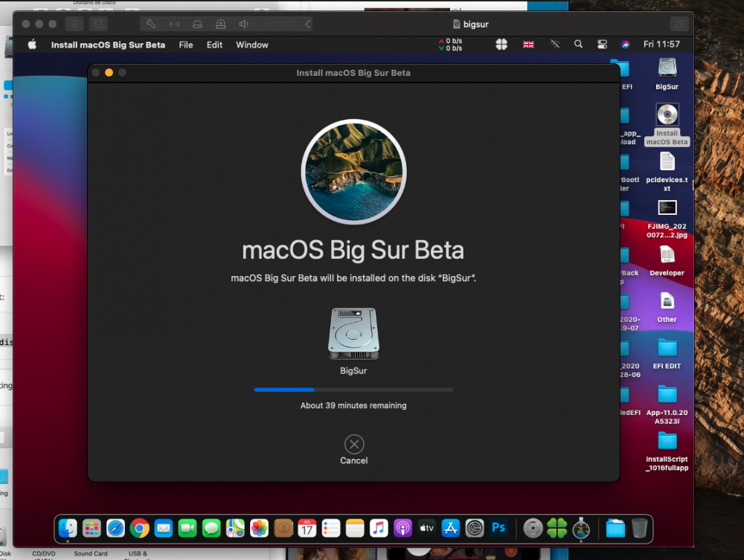Open Messages from the dock

pos(211,528)
